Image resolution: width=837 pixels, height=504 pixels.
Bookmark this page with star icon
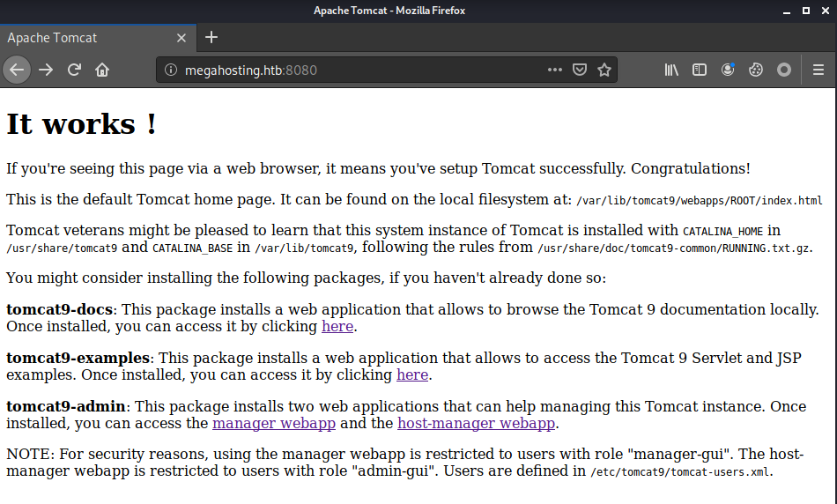pyautogui.click(x=604, y=70)
